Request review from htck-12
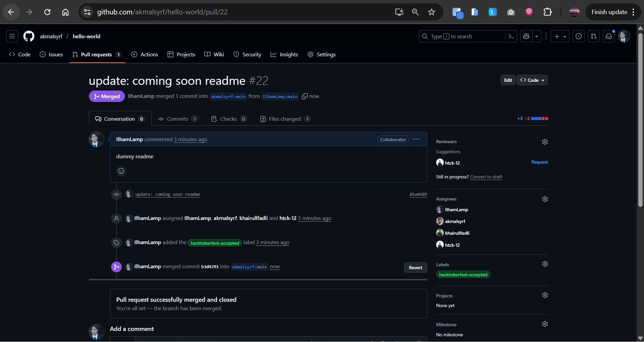 coord(539,162)
